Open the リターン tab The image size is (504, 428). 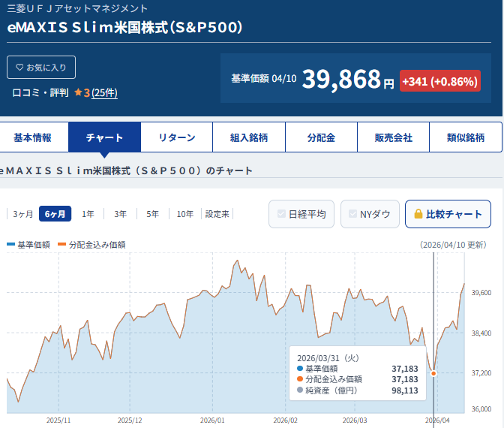click(177, 137)
